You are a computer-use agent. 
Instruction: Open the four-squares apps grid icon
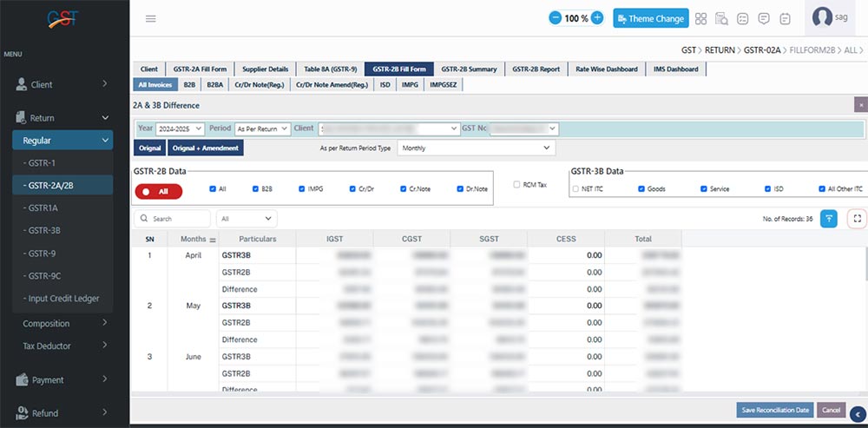click(700, 18)
